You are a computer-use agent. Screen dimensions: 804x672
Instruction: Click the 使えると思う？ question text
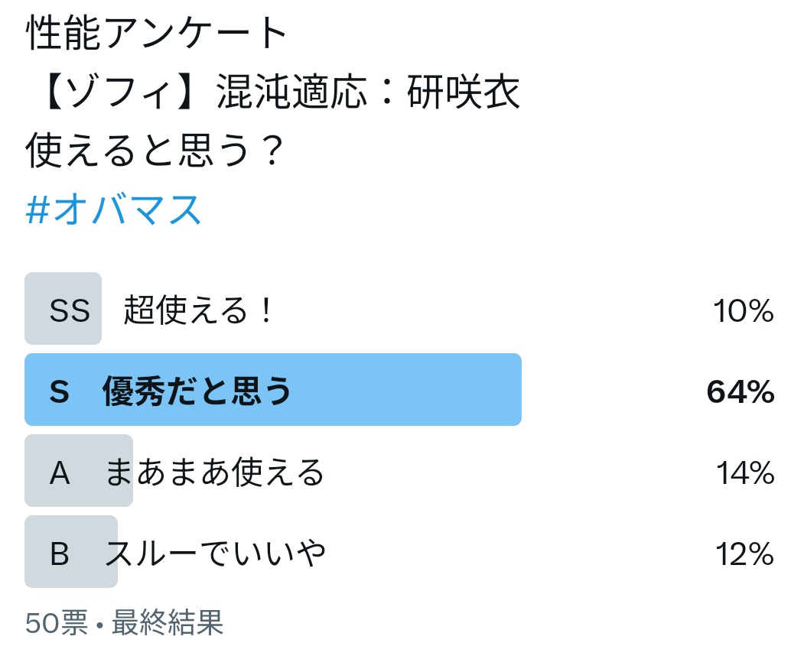click(154, 150)
